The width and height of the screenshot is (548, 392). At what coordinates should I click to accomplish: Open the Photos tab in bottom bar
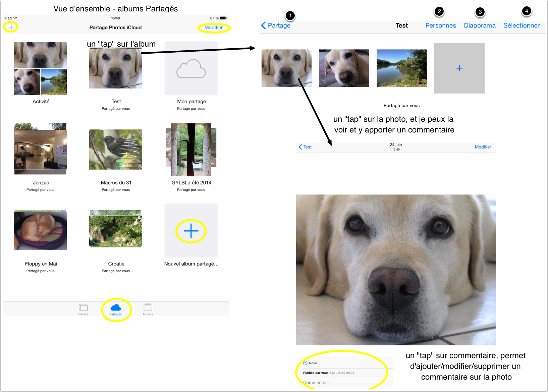[83, 309]
